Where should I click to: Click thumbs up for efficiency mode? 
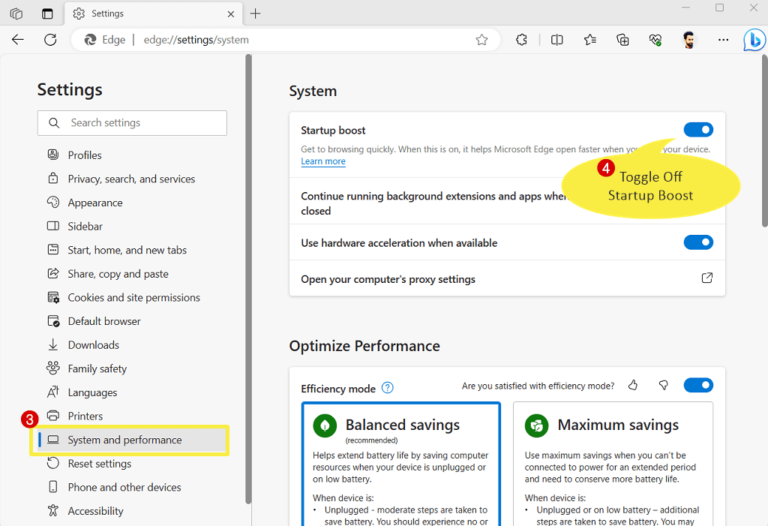point(633,386)
